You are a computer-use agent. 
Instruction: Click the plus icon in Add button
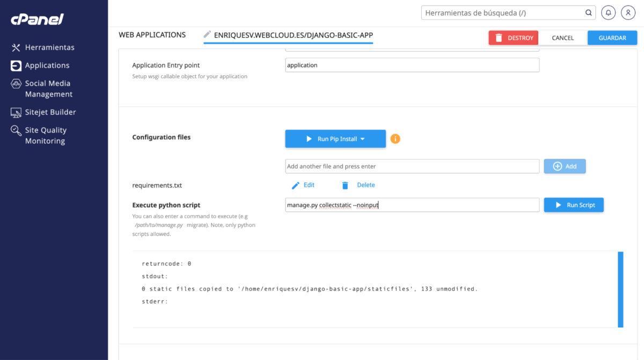(x=558, y=166)
